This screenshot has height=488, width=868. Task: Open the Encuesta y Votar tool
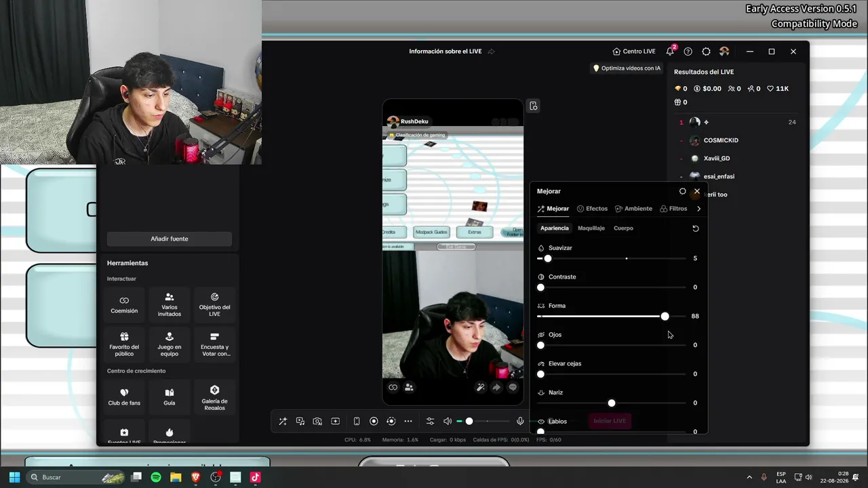214,344
